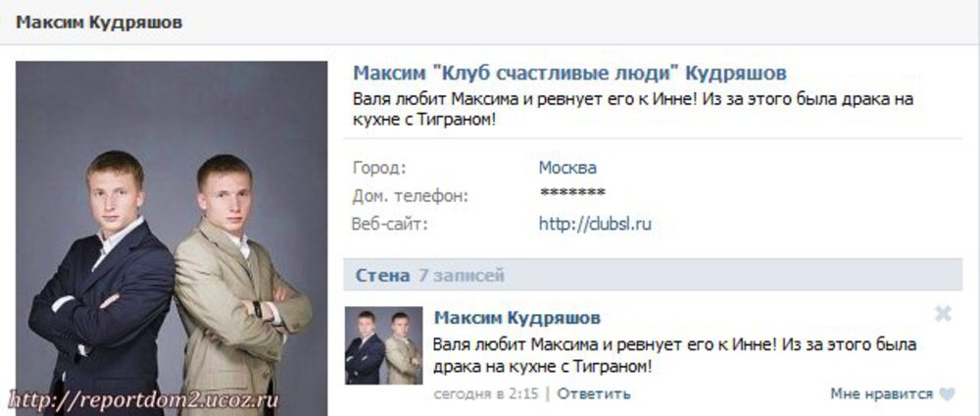Screen dimensions: 980x416
Task: Click the reportdom2.ucoz.ru watermark text
Action: click(x=143, y=400)
